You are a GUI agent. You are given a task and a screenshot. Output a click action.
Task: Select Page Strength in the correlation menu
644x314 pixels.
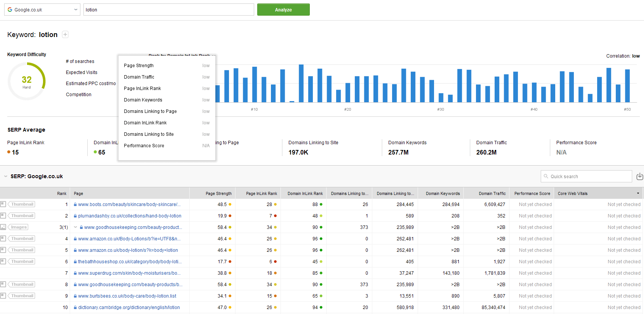point(167,66)
